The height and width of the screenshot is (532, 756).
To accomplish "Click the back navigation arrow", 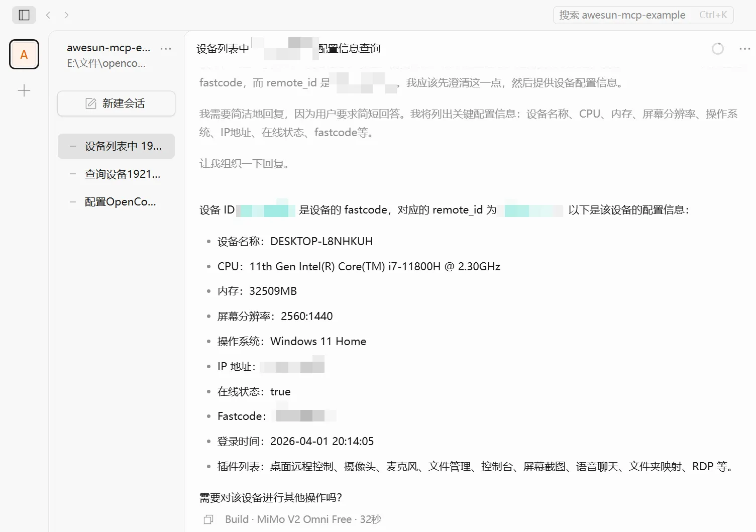I will pos(48,15).
